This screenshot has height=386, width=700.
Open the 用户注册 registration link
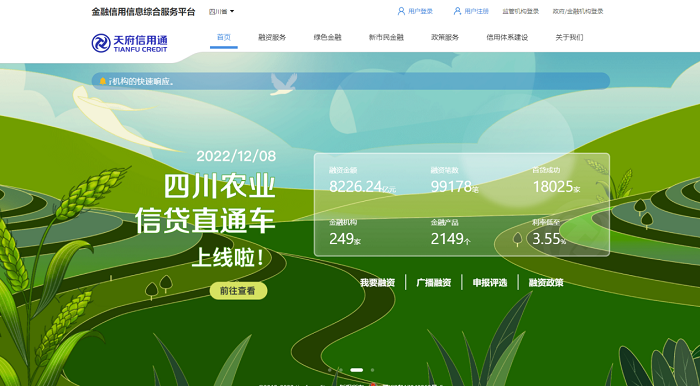click(476, 11)
